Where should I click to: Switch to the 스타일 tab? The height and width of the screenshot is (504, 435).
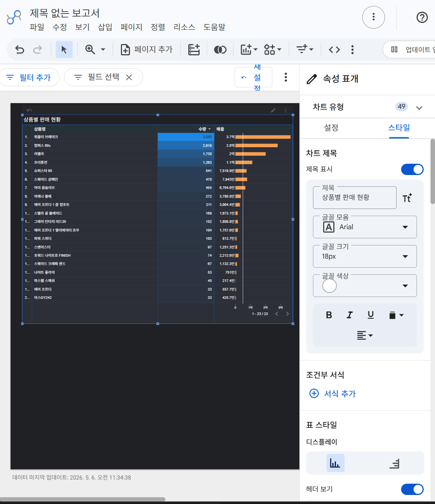[399, 128]
